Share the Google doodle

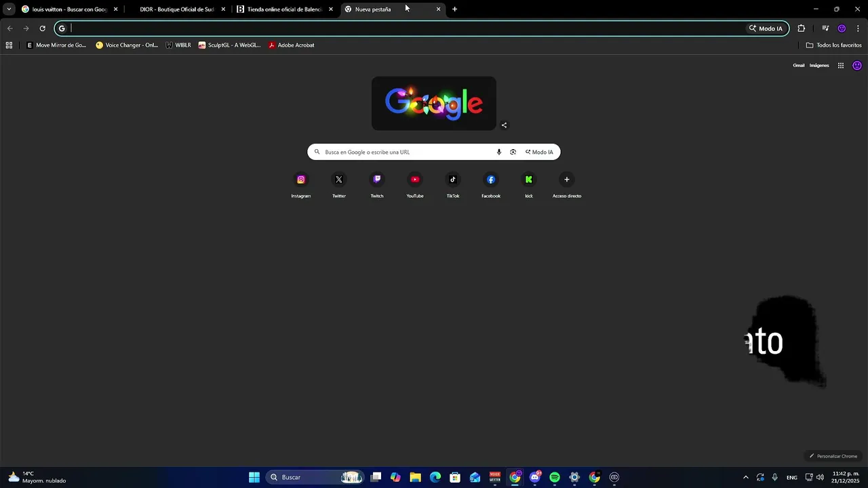[x=504, y=125]
